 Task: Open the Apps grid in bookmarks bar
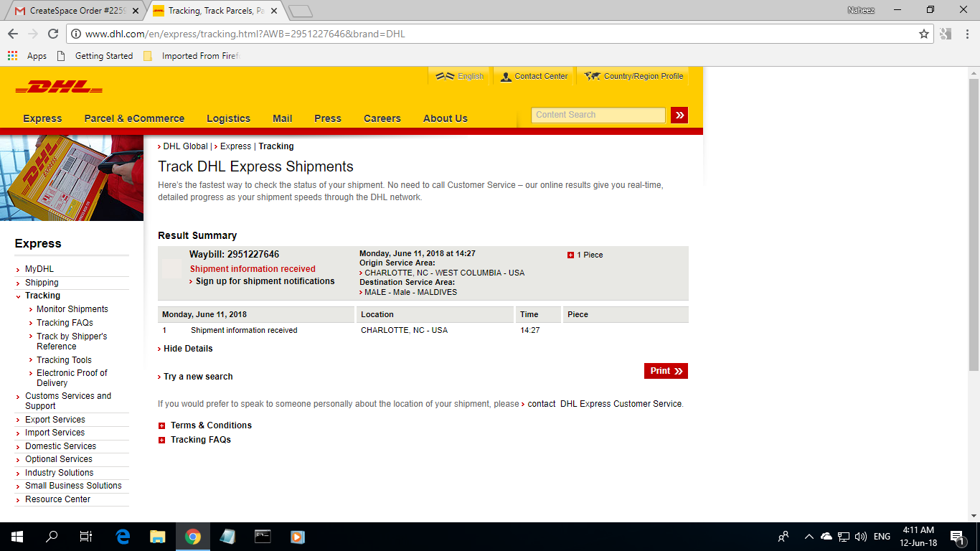pos(27,56)
